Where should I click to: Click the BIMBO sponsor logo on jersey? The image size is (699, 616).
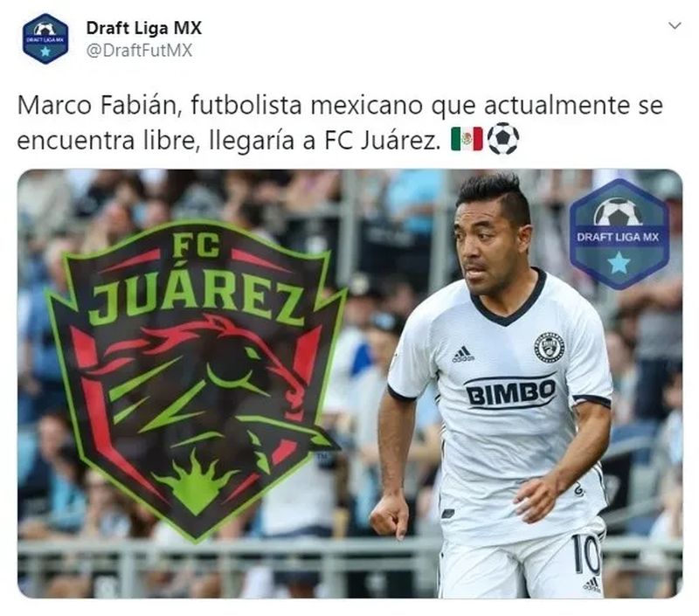click(511, 392)
